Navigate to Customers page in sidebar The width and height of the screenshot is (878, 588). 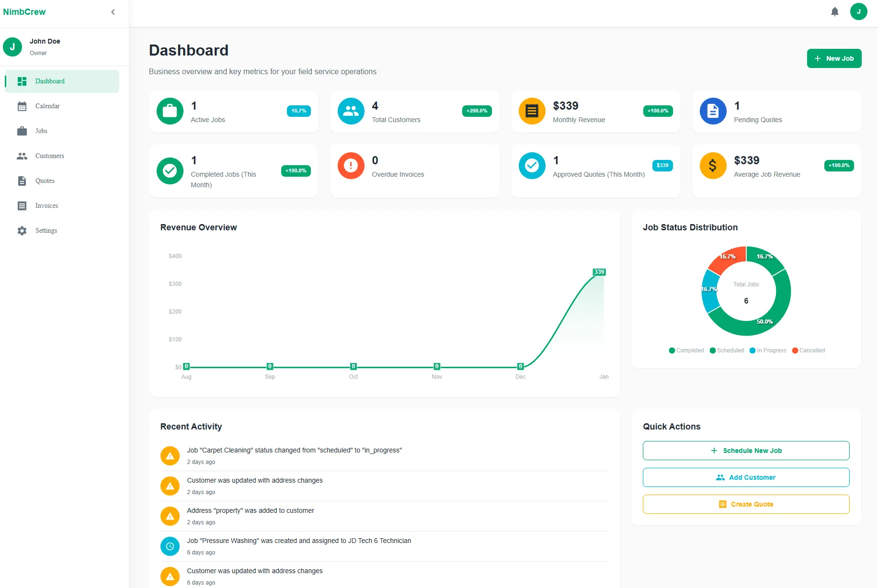(x=49, y=156)
